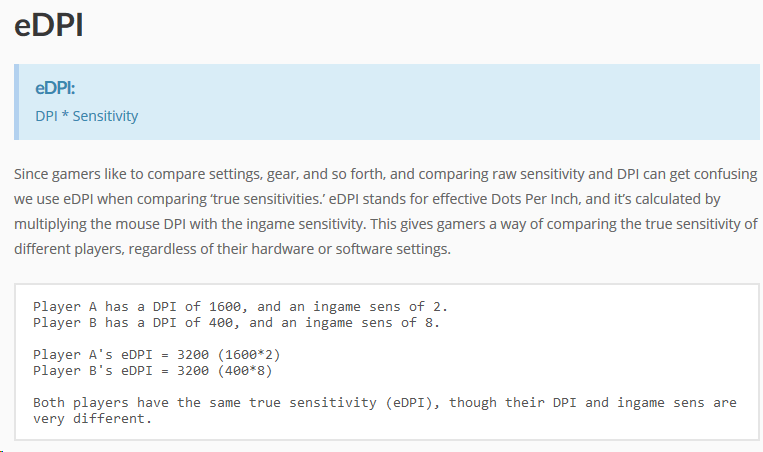The width and height of the screenshot is (763, 452).
Task: Click the paragraph starting 'Since gamers like'
Action: click(x=385, y=212)
